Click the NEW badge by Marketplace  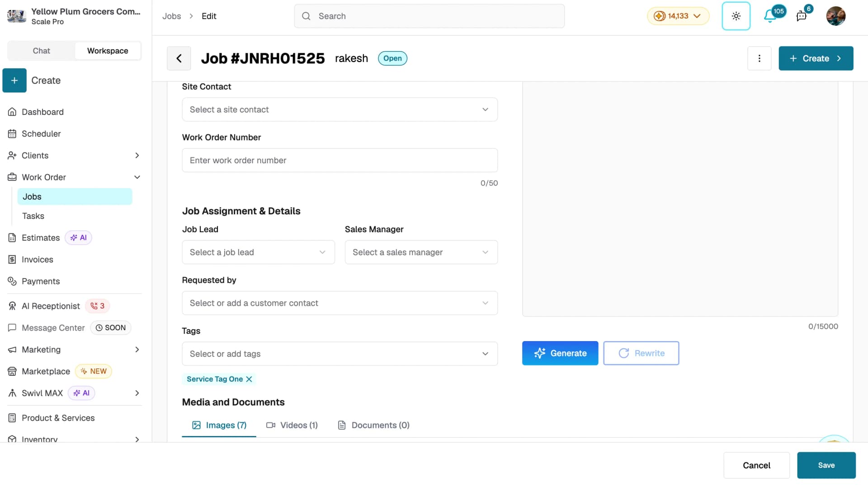pyautogui.click(x=94, y=371)
